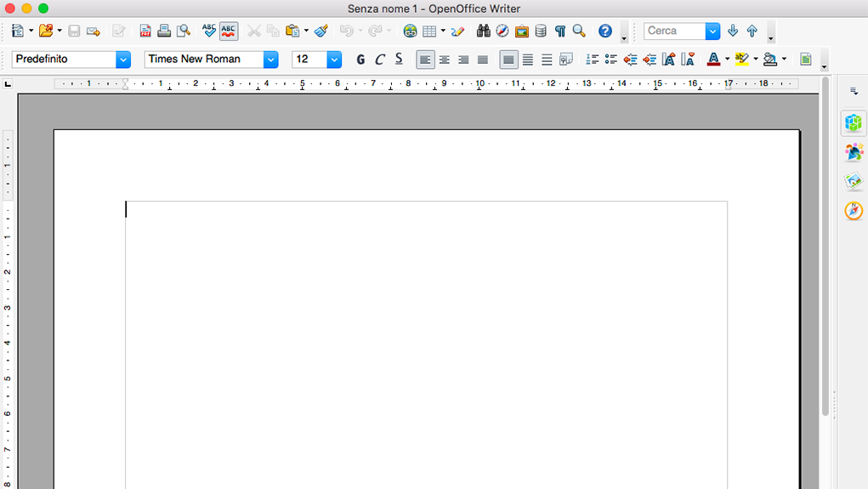The width and height of the screenshot is (868, 489).
Task: Set line spacing to 1.5
Action: 528,60
